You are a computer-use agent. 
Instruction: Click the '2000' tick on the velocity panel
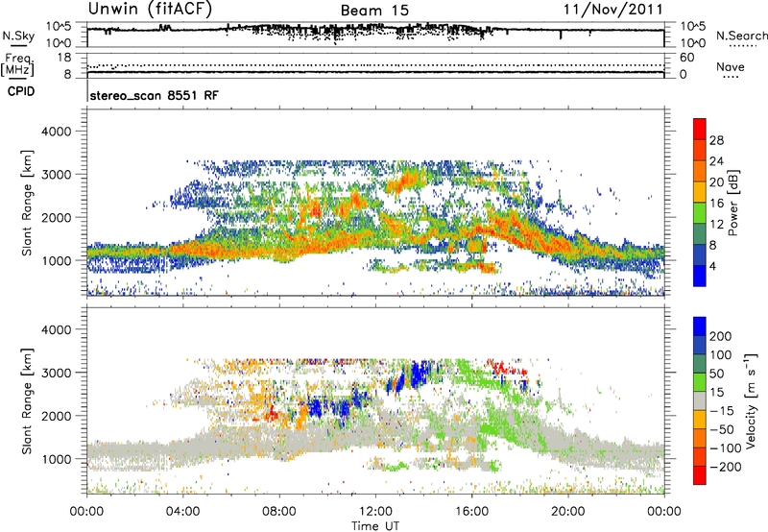point(56,416)
